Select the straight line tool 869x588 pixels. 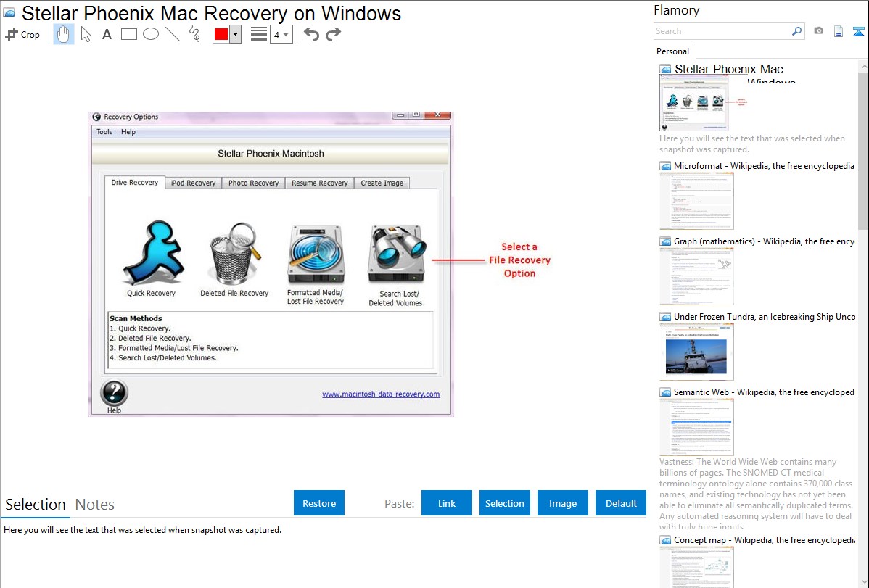(173, 34)
